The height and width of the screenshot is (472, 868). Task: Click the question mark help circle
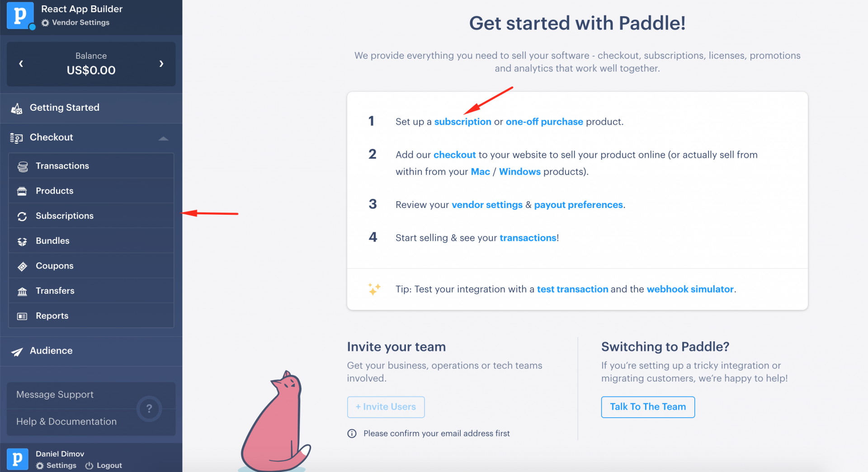149,409
